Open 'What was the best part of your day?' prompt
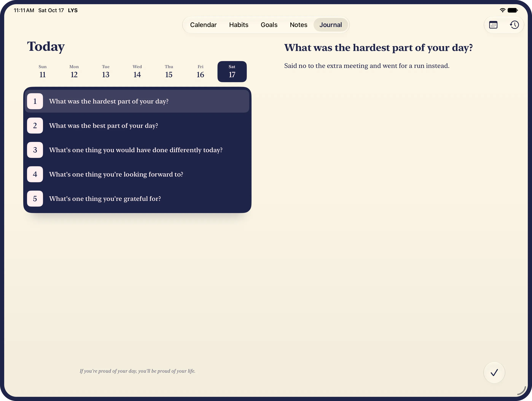The height and width of the screenshot is (401, 532). 137,126
